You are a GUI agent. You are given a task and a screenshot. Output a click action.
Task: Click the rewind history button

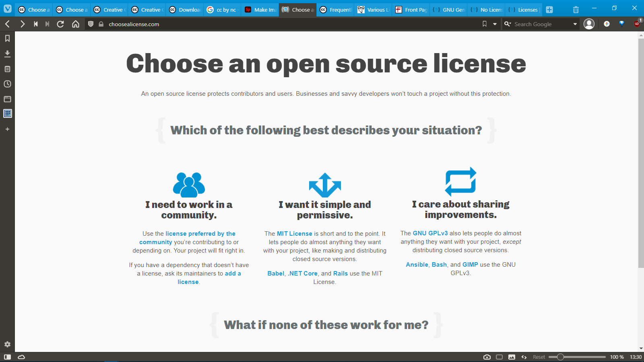[x=36, y=24]
